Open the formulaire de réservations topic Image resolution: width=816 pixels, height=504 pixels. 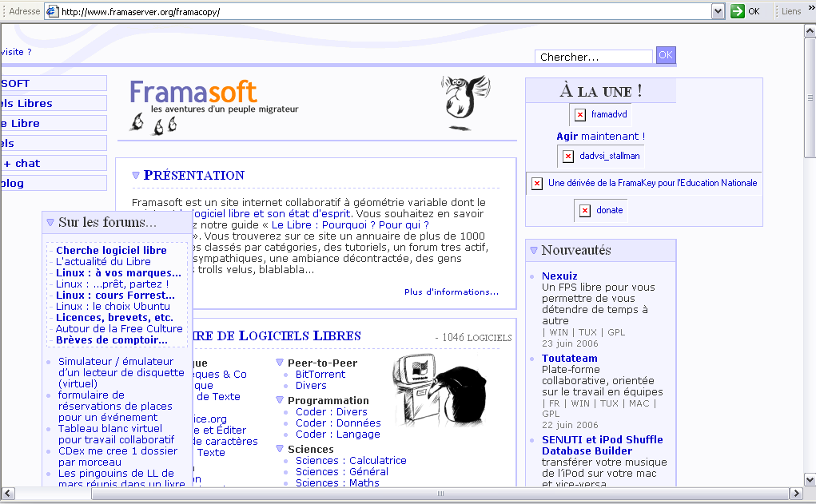(115, 407)
